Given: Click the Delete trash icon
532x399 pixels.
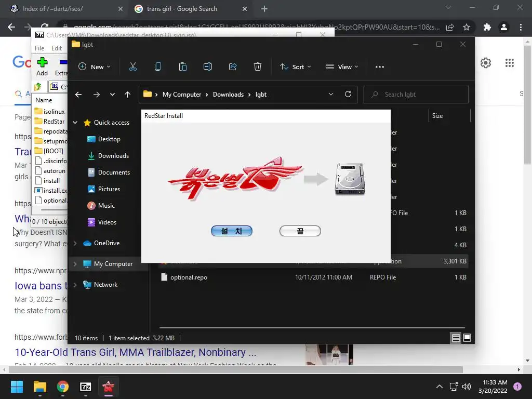Looking at the screenshot, I should point(258,67).
